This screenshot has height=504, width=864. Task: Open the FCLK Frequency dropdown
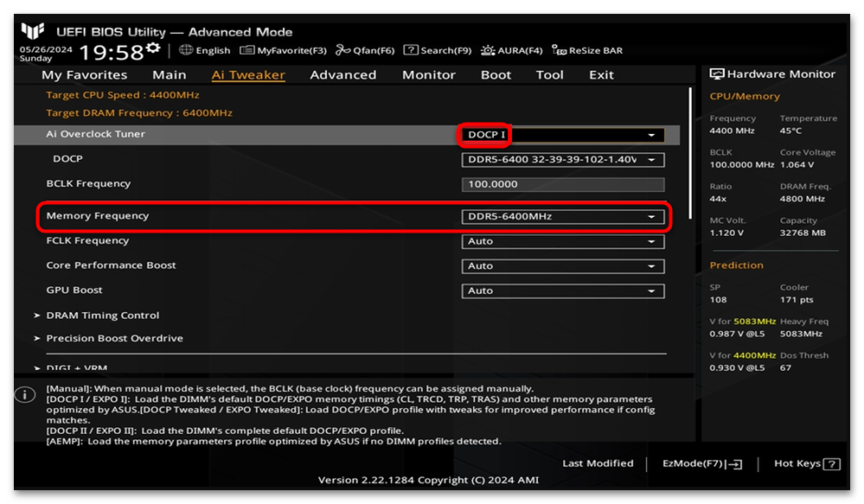[x=562, y=242]
